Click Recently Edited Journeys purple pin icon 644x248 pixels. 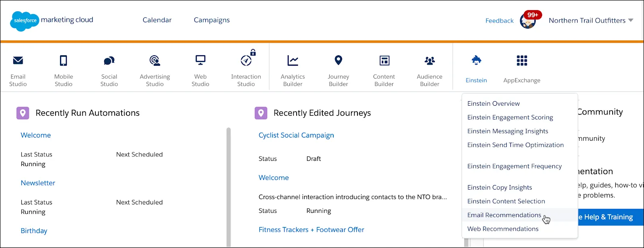(x=261, y=113)
